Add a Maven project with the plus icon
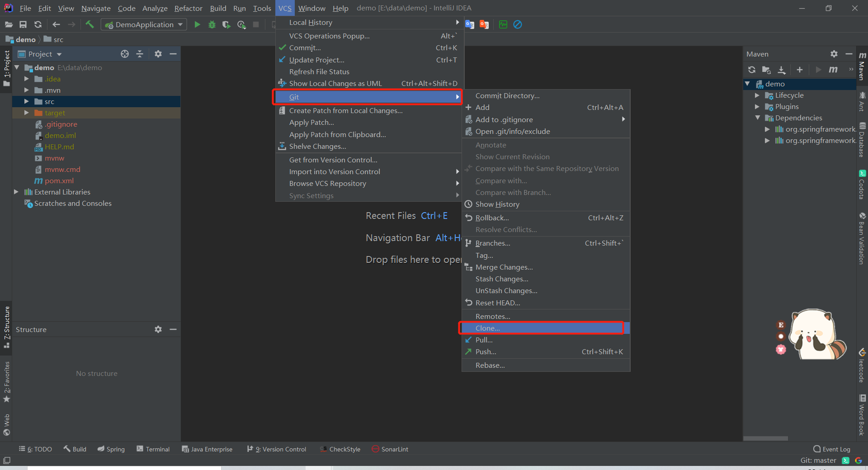The width and height of the screenshot is (868, 470). click(x=800, y=70)
